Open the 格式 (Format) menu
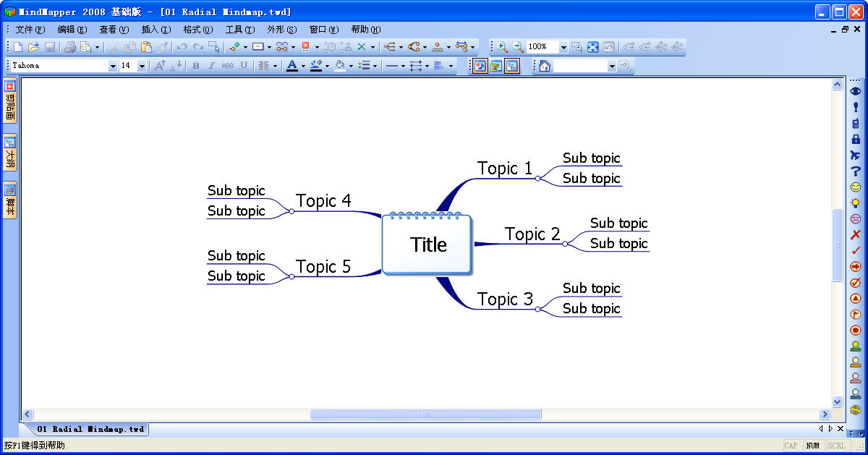The width and height of the screenshot is (868, 455). point(197,30)
